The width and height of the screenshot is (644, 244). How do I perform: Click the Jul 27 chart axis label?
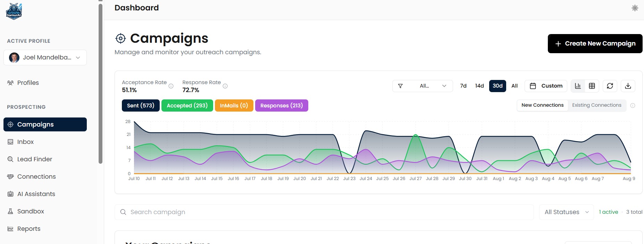pyautogui.click(x=416, y=179)
